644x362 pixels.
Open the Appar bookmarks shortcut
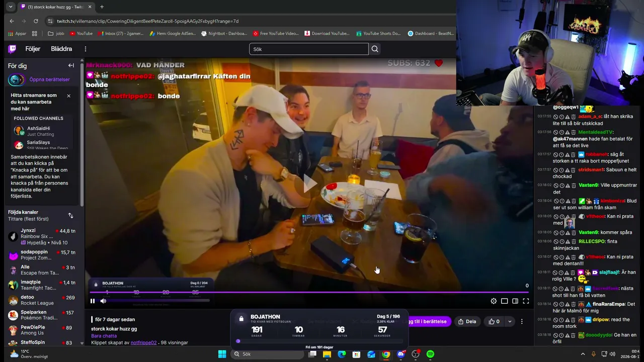18,34
